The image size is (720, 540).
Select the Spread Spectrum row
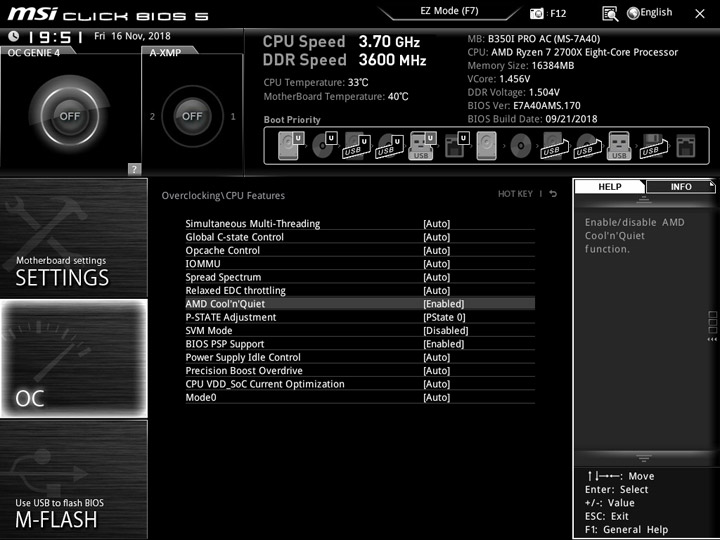click(360, 277)
